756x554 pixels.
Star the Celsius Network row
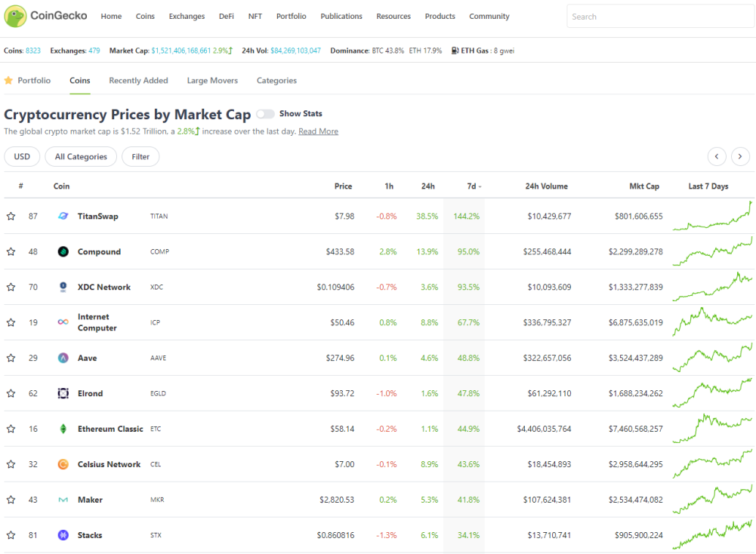(x=11, y=464)
